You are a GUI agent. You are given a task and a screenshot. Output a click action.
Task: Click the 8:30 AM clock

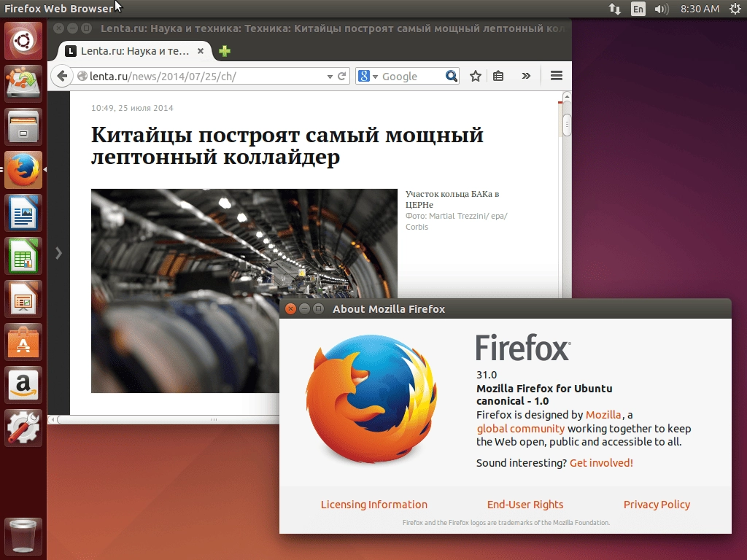tap(700, 9)
